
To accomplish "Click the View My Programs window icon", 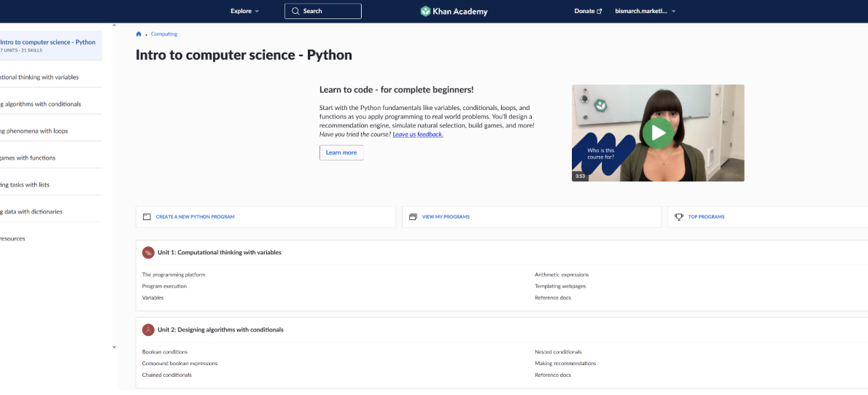I will pyautogui.click(x=413, y=217).
